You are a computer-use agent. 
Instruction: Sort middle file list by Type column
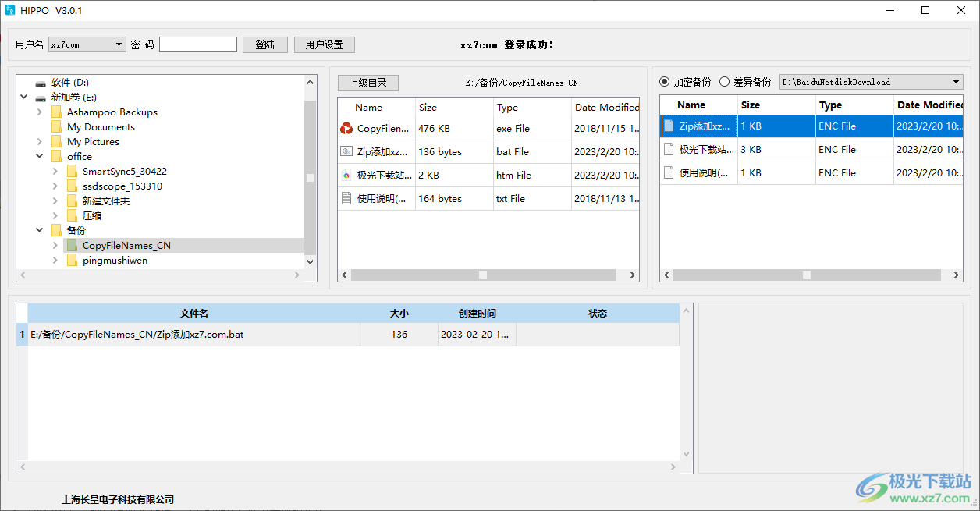tap(533, 108)
